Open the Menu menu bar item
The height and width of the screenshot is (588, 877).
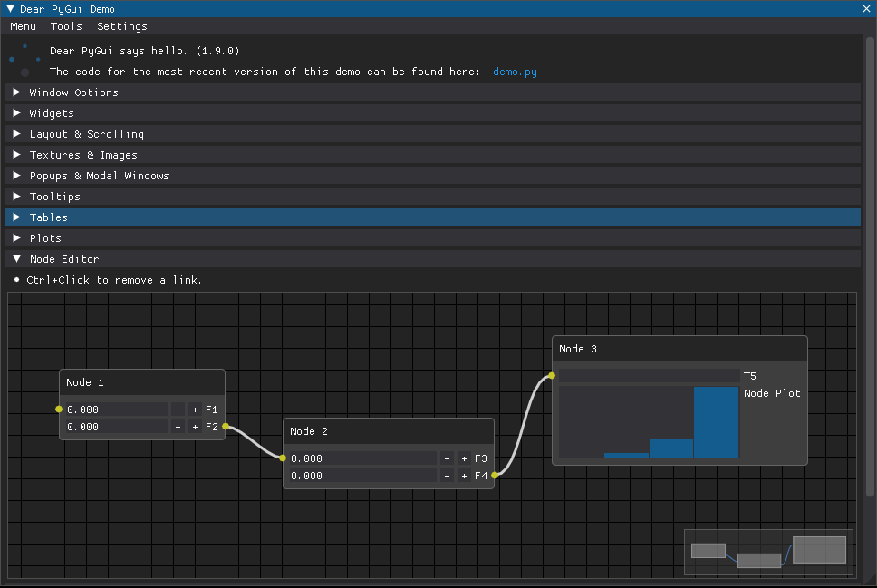click(x=23, y=26)
